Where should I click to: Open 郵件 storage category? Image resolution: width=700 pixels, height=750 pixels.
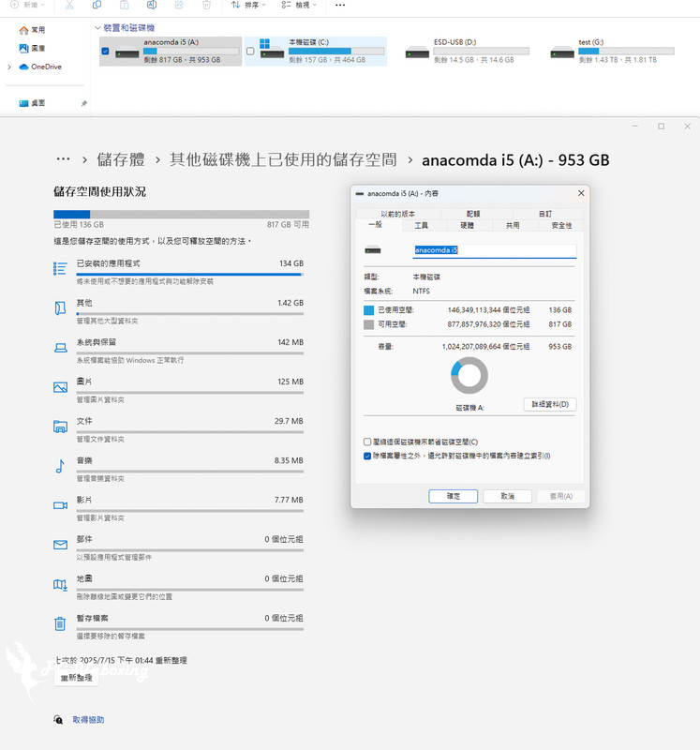click(x=178, y=548)
